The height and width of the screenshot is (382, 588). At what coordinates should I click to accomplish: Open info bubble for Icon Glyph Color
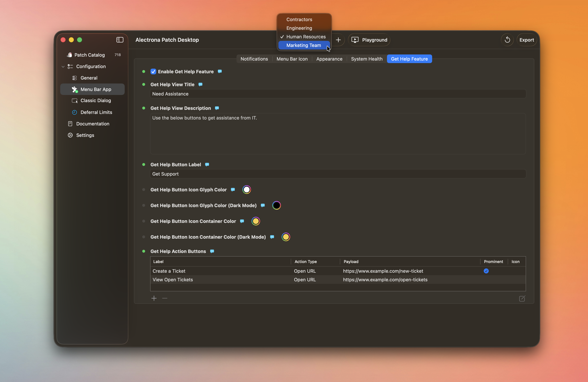(x=233, y=190)
